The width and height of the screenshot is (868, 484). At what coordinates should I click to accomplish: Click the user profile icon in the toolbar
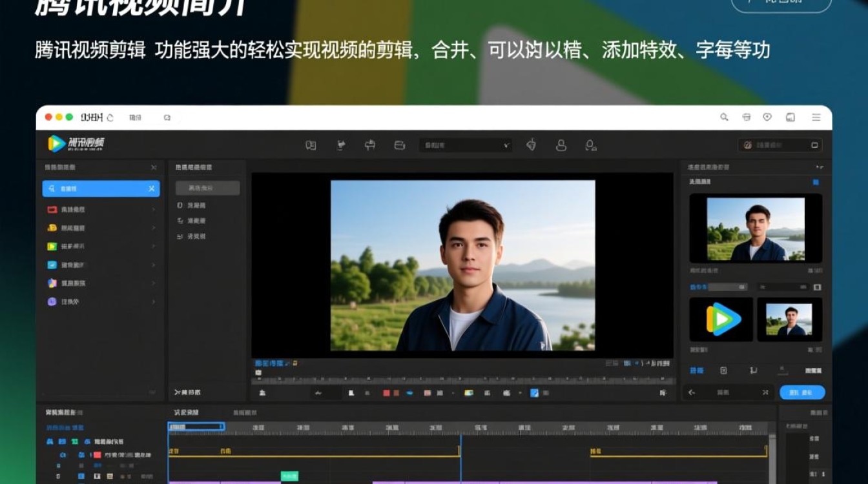(x=561, y=145)
